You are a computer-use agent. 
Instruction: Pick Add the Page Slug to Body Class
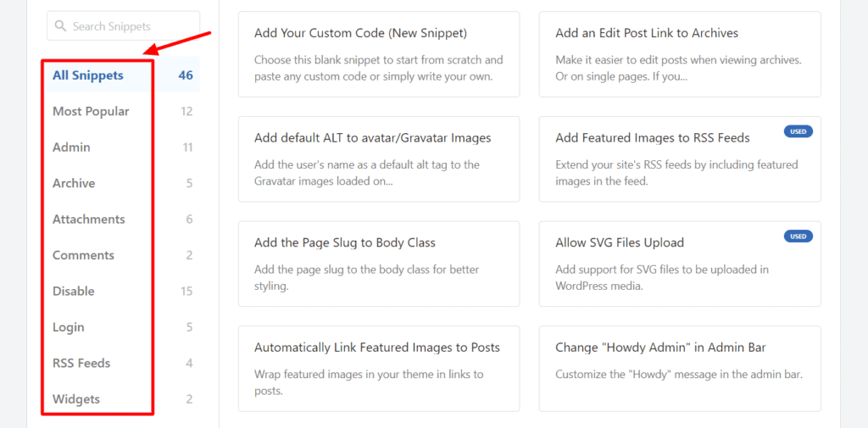(x=378, y=263)
